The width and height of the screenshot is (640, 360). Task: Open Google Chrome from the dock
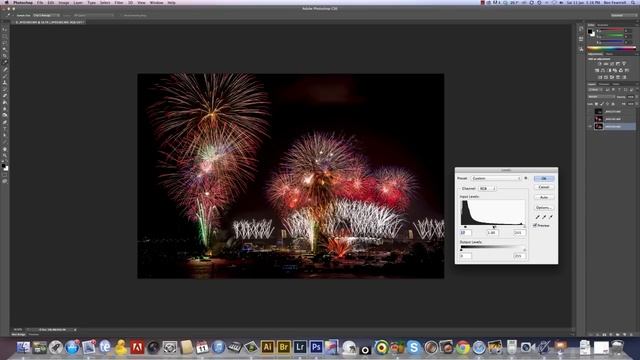point(462,347)
